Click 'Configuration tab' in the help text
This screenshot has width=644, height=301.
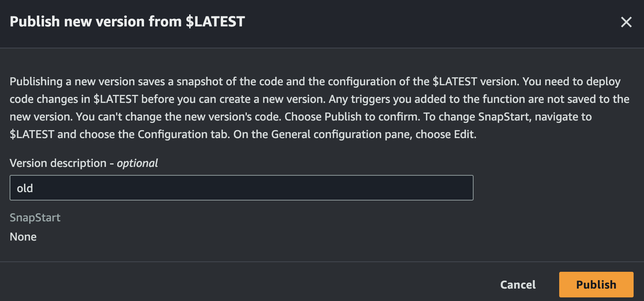click(183, 134)
